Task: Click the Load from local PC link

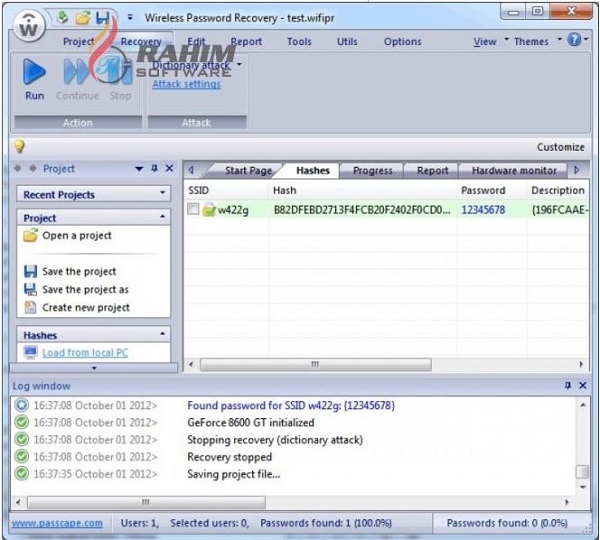Action: tap(85, 352)
